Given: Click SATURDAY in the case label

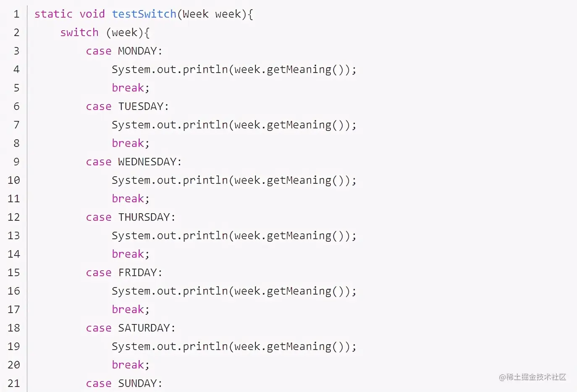Looking at the screenshot, I should pos(144,328).
